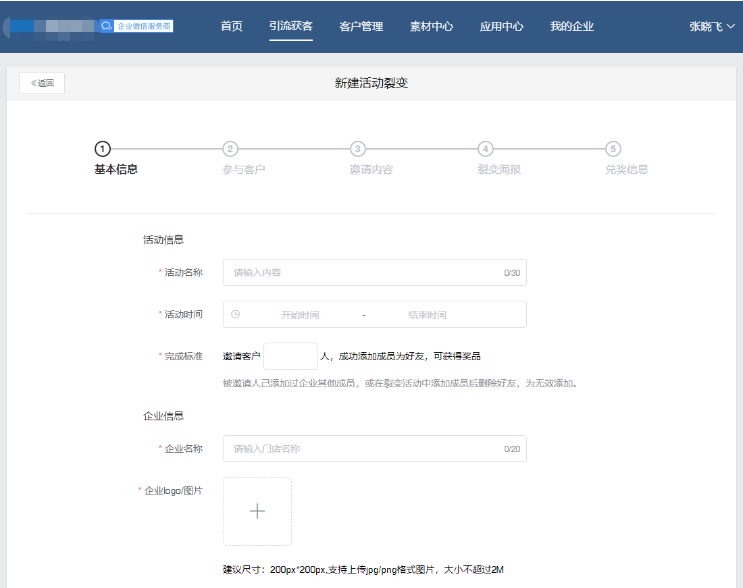Click the enterprise WeChat service logo

pos(137,26)
